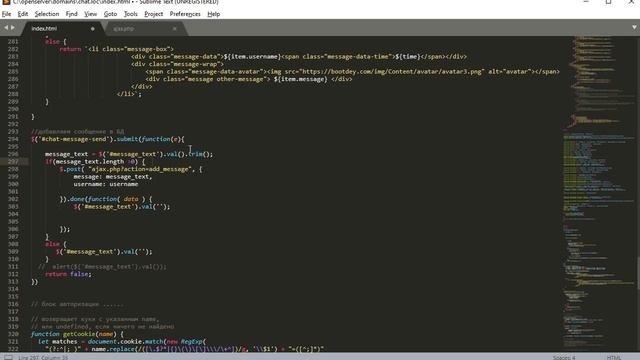640x360 pixels.
Task: Click 'let matches' on line 321
Action: pos(58,342)
